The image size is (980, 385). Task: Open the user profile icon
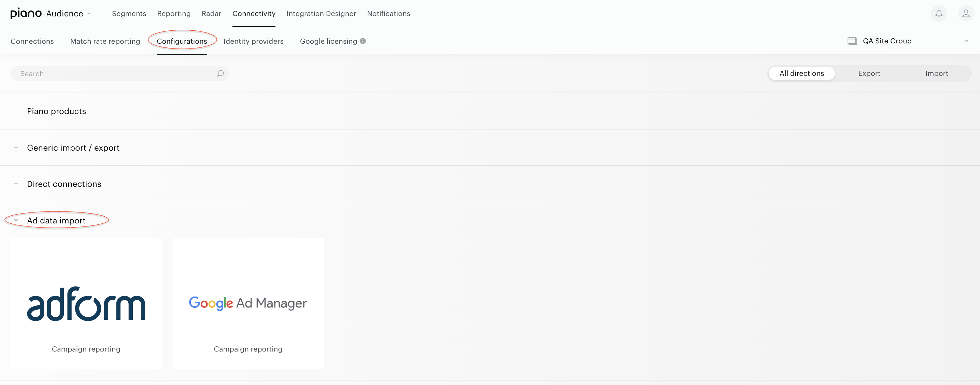pos(966,14)
